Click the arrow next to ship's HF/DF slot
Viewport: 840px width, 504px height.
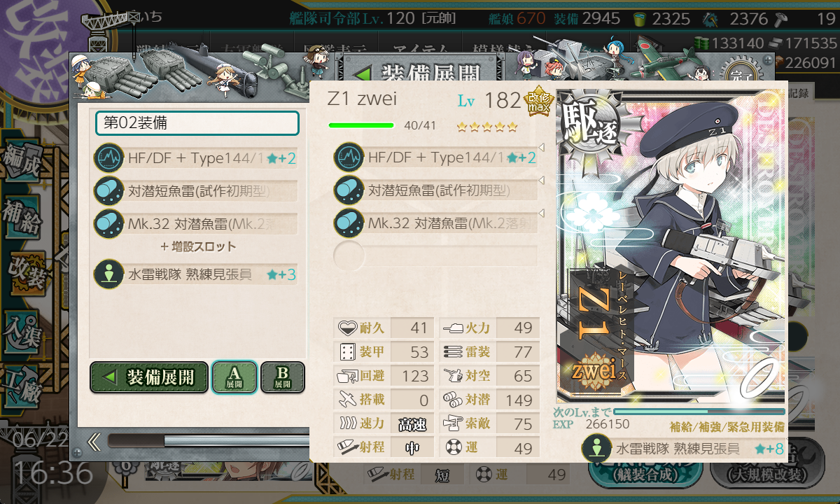pos(541,147)
